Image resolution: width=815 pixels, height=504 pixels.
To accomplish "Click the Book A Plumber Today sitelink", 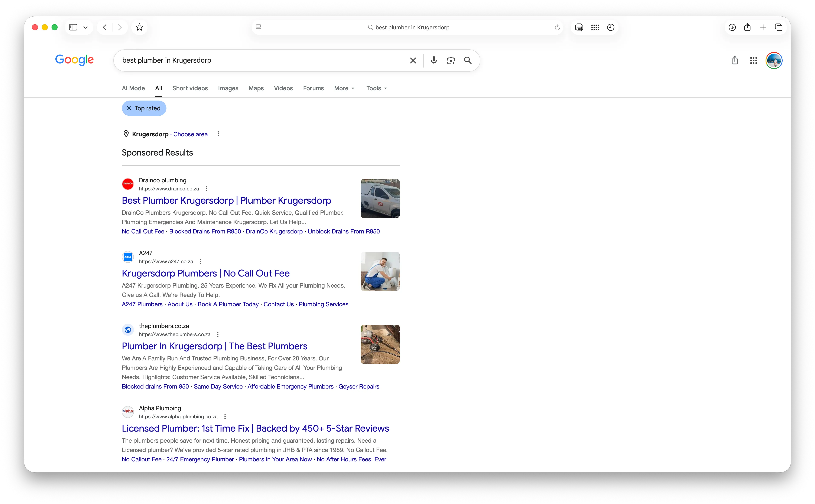I will tap(228, 304).
